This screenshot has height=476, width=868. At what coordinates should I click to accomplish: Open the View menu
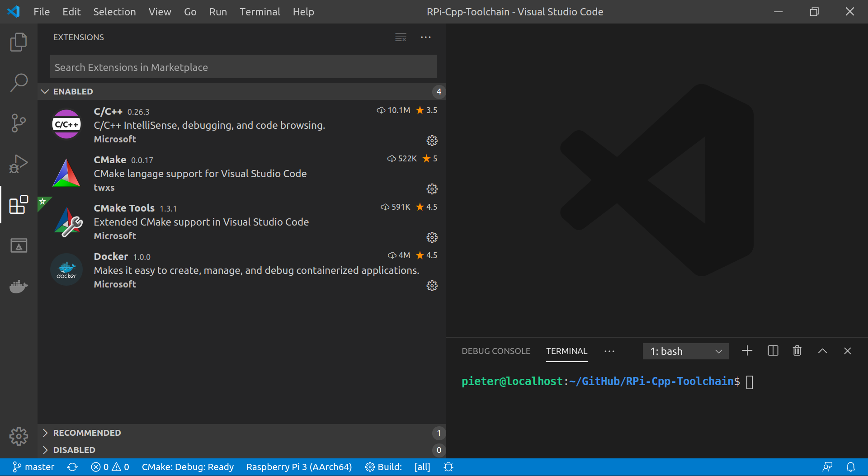[x=160, y=12]
